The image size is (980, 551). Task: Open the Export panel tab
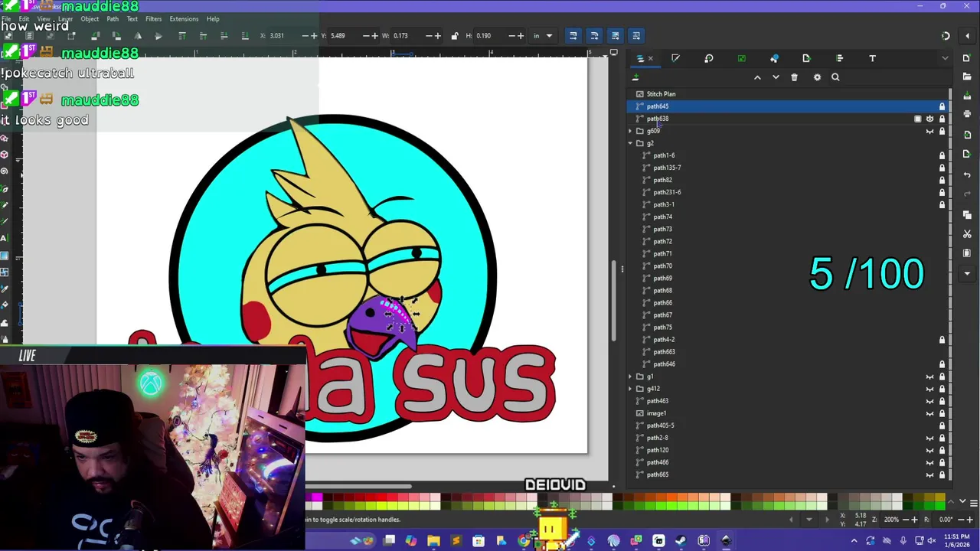(806, 58)
